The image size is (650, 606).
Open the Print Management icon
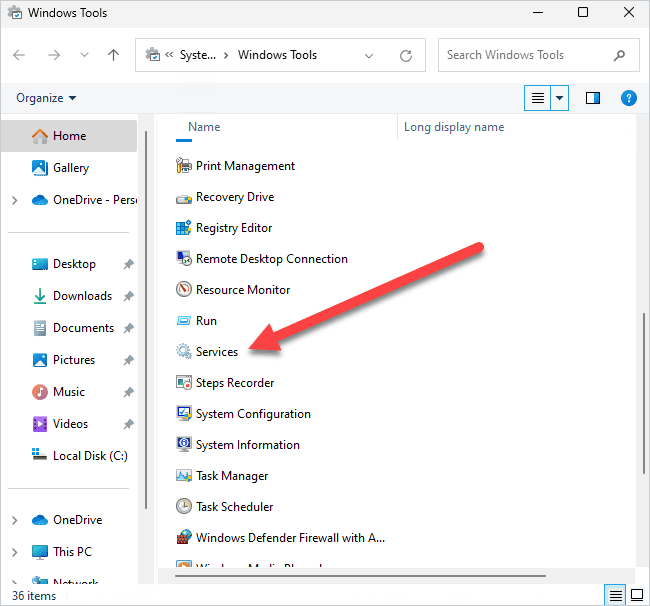184,166
